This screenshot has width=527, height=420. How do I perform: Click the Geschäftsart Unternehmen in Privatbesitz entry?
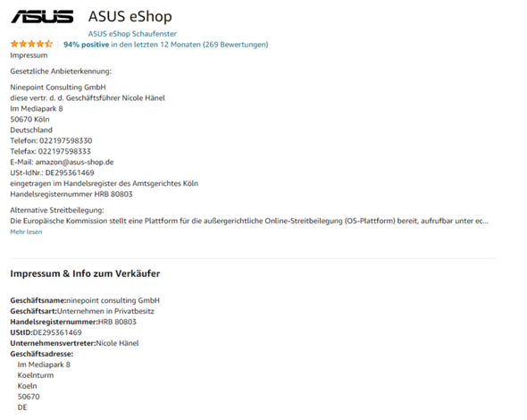pos(82,311)
